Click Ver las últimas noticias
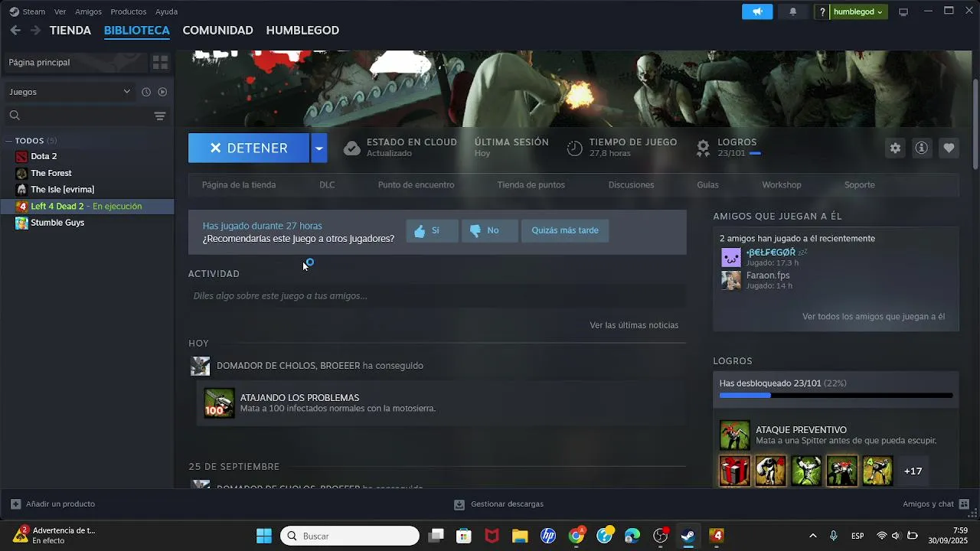The image size is (980, 551). [634, 325]
